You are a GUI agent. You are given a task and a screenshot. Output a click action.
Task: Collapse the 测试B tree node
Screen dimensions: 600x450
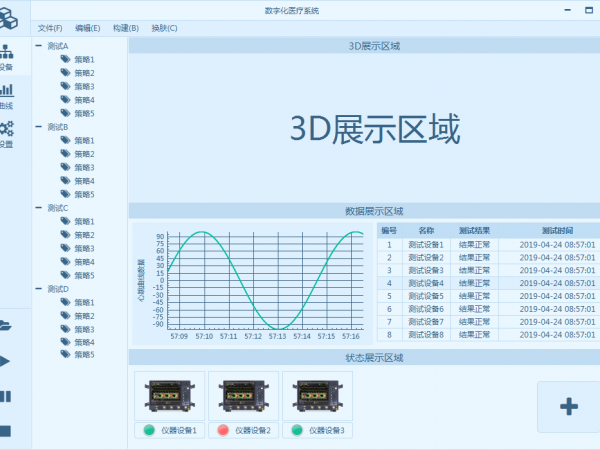39,127
